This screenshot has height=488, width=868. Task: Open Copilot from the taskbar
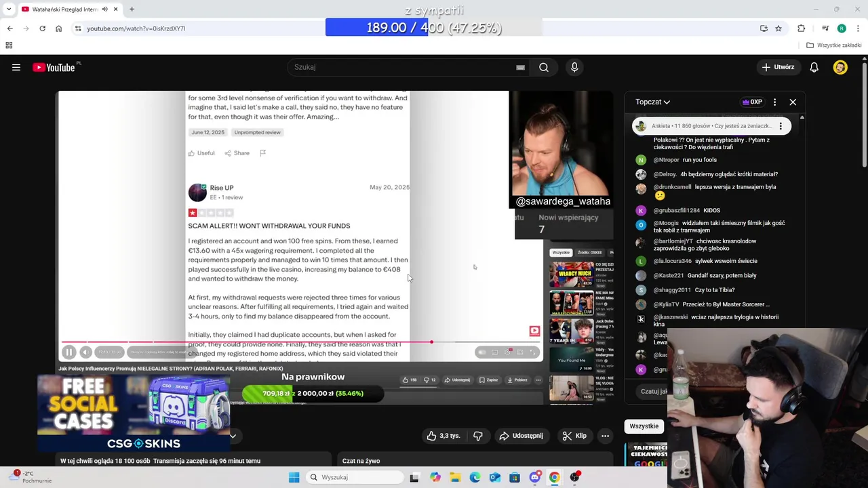tap(435, 477)
